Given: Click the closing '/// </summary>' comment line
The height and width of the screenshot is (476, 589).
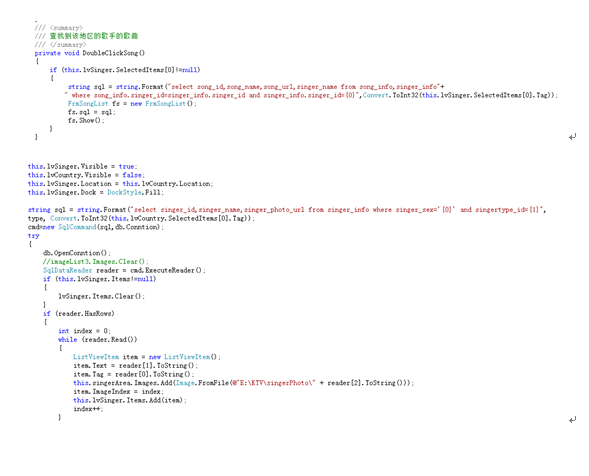Looking at the screenshot, I should tap(60, 44).
